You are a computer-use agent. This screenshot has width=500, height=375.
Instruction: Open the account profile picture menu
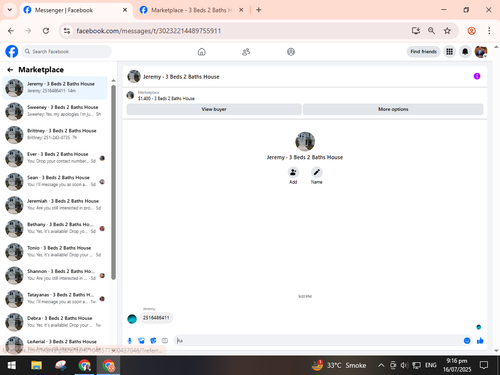(481, 52)
